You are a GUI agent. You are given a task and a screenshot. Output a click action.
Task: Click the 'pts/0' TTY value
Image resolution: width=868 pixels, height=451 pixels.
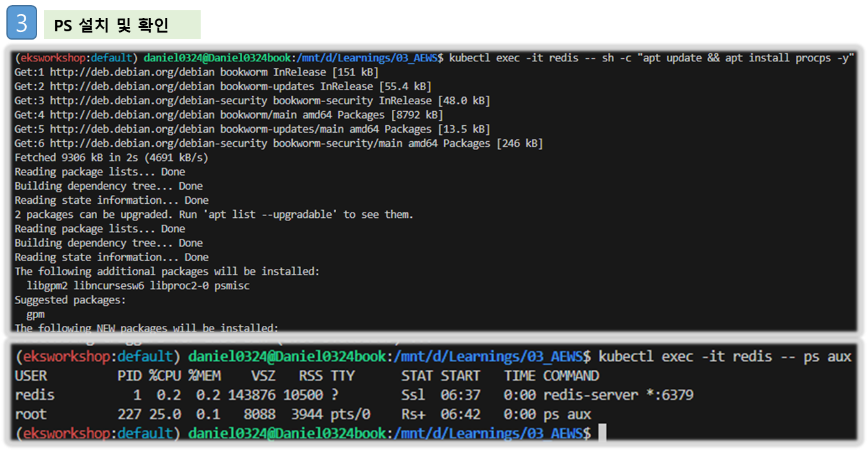point(350,414)
